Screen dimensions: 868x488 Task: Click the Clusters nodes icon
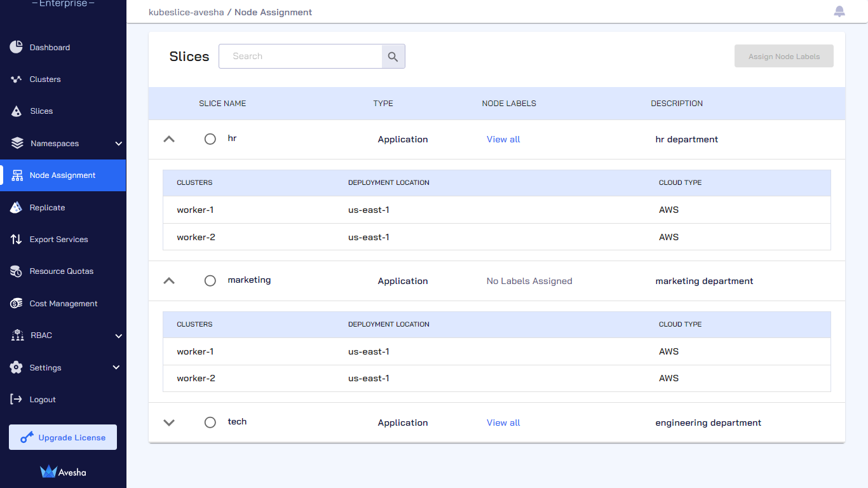pyautogui.click(x=17, y=79)
